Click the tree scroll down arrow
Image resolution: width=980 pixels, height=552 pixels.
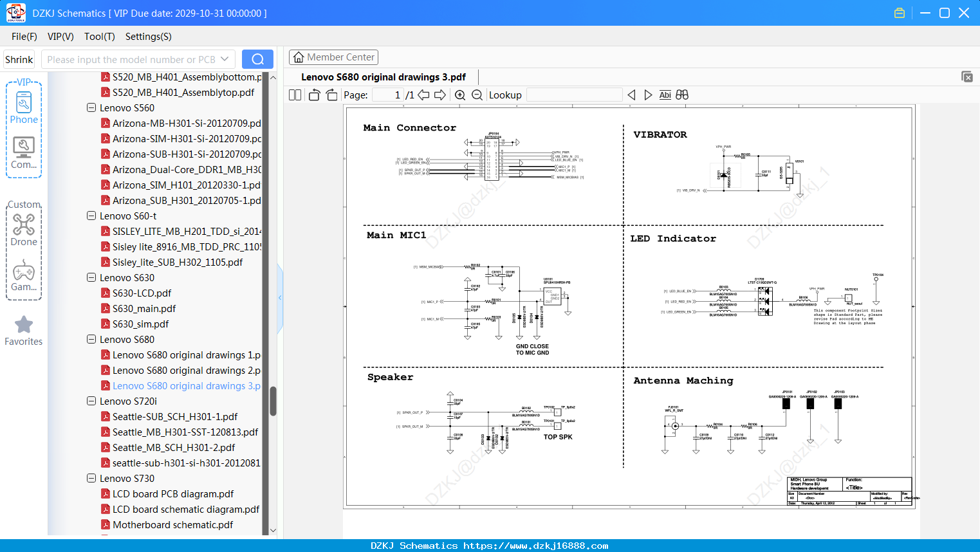[273, 530]
